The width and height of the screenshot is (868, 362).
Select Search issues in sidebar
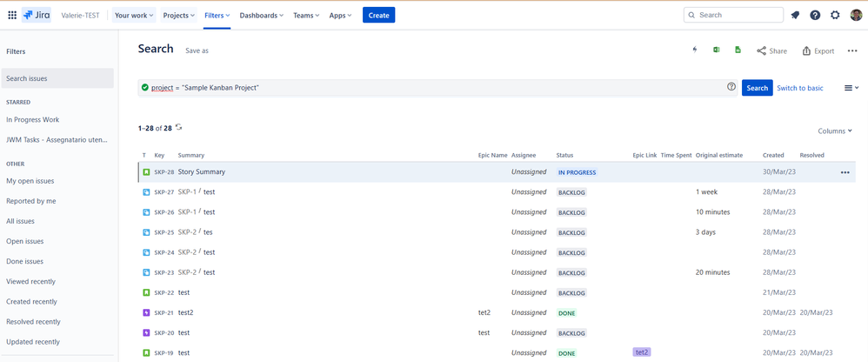pyautogui.click(x=57, y=78)
